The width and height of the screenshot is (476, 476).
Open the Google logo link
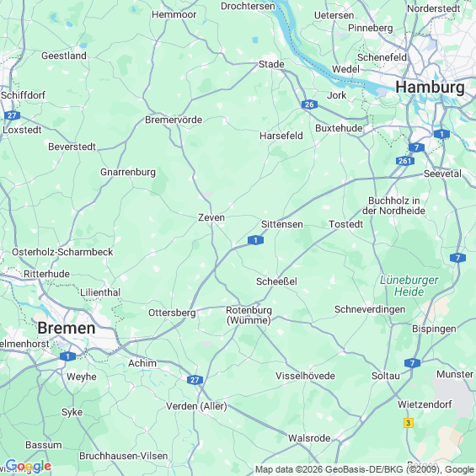pos(29,466)
